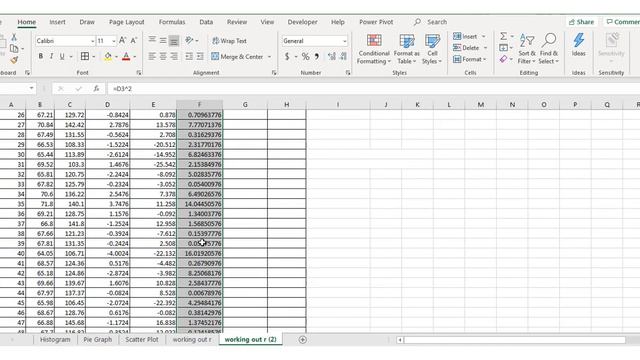
Task: Align text left
Action: 152,56
